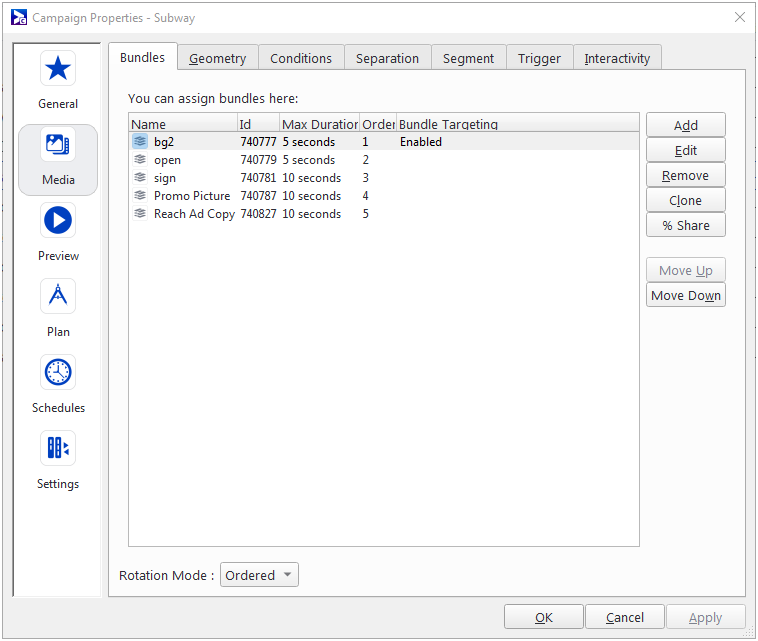Move the selected bundle down
Viewport: 758px width, 641px height.
point(685,295)
